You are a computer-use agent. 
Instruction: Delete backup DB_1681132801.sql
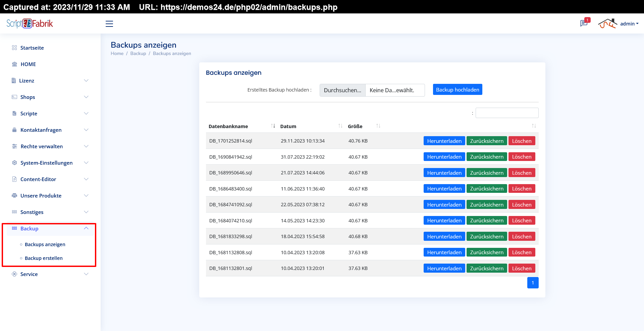pyautogui.click(x=522, y=268)
